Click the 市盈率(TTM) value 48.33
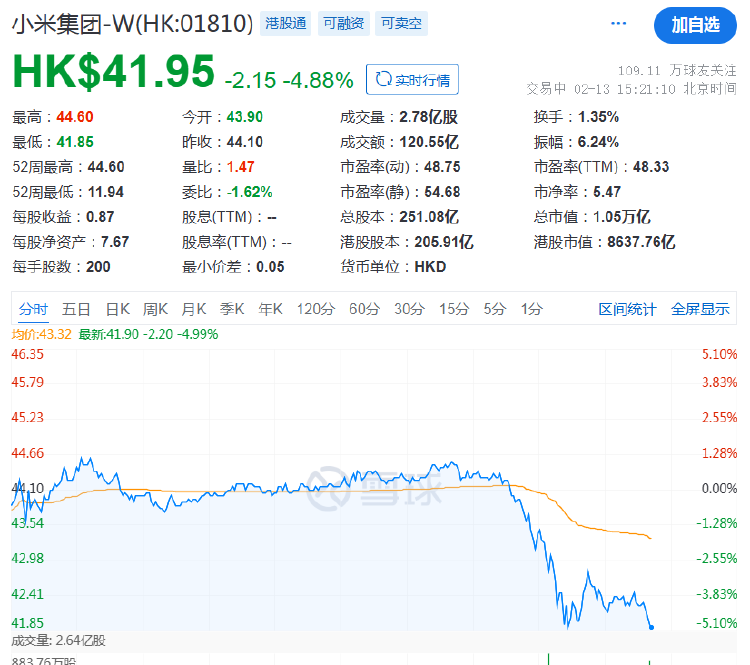This screenshot has height=665, width=750. point(651,166)
